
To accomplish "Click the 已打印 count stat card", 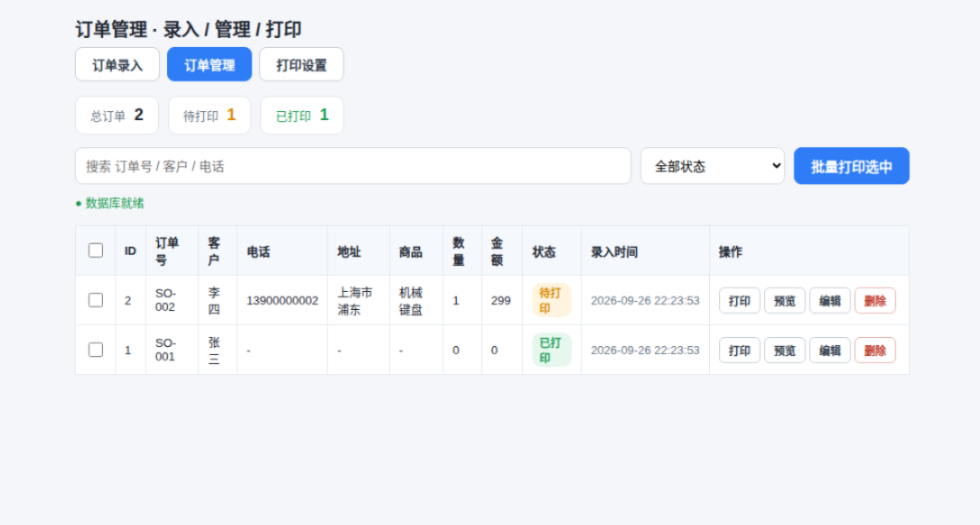I will click(302, 116).
